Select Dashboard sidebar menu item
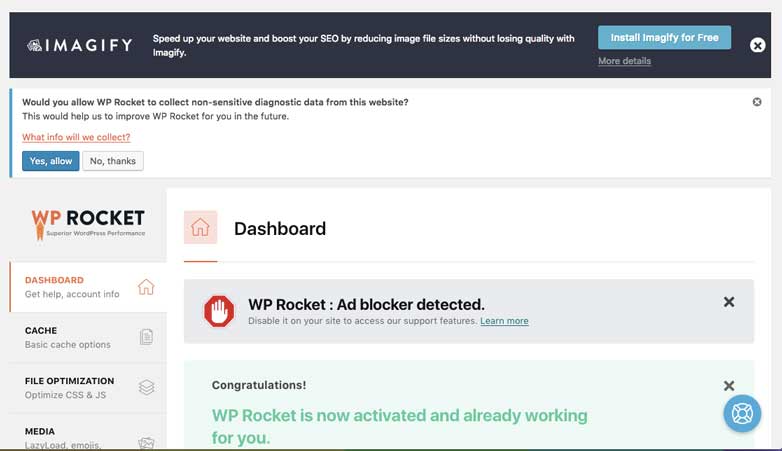782x451 pixels. (x=88, y=287)
